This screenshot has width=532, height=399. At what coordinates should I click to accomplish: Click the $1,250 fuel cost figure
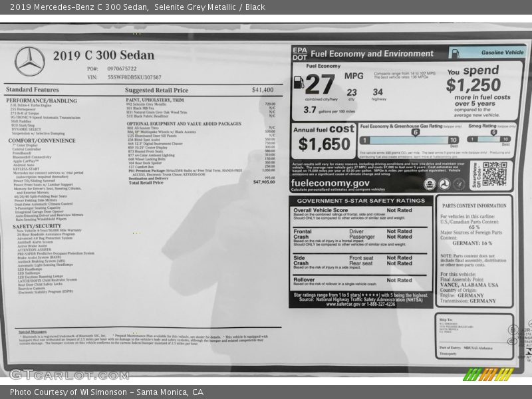[x=473, y=85]
